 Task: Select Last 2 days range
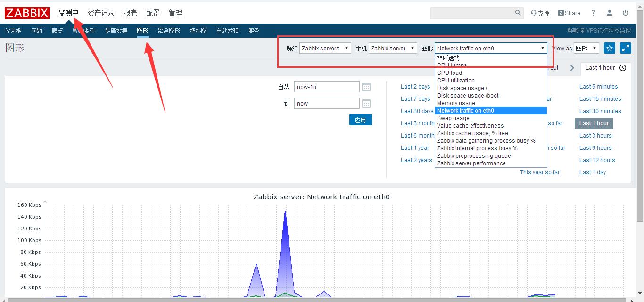[415, 87]
